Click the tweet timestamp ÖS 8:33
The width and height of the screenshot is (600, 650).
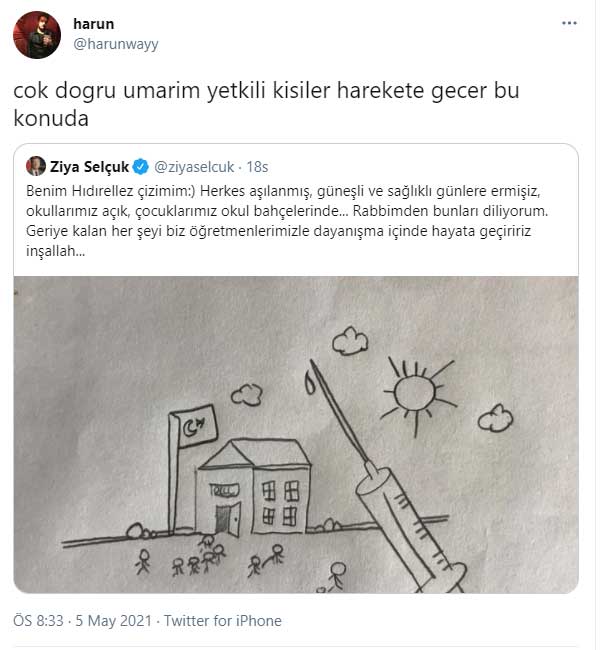38,621
